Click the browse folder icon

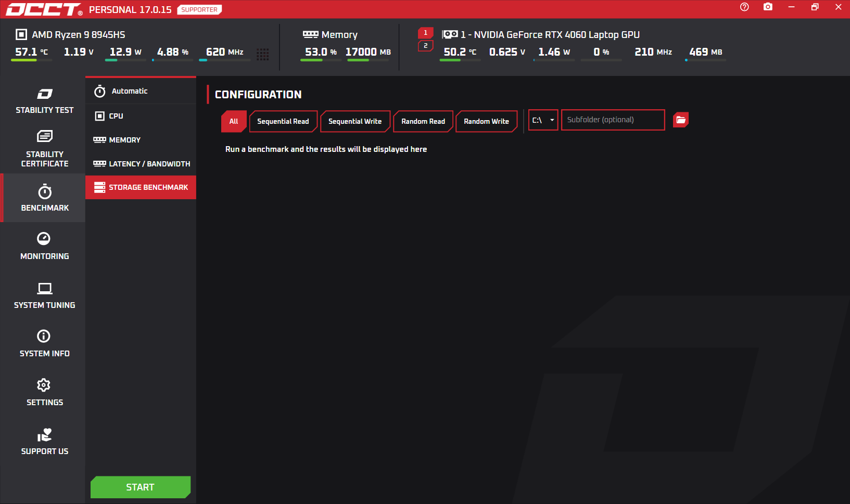[681, 120]
